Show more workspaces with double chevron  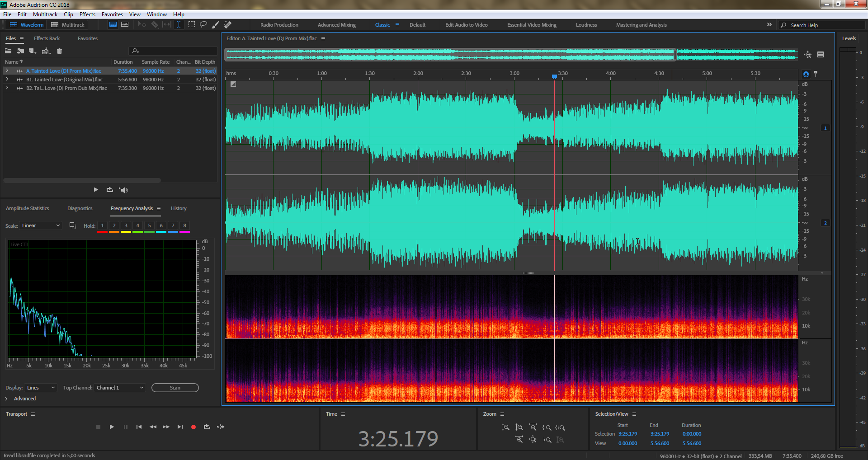(x=769, y=24)
